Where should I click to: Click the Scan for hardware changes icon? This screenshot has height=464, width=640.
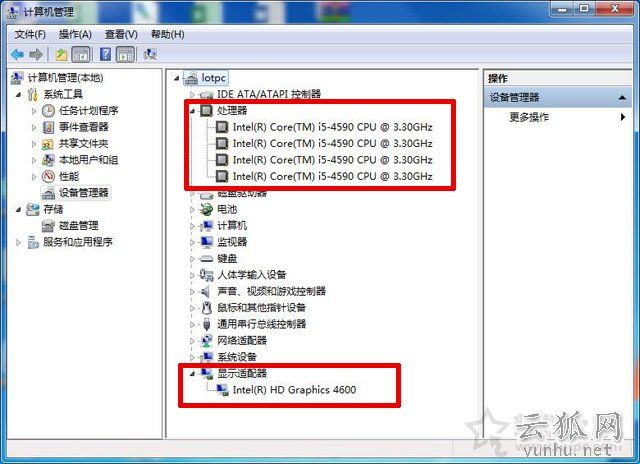[150, 54]
